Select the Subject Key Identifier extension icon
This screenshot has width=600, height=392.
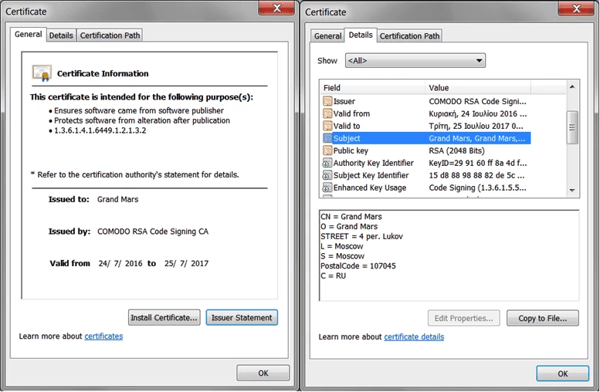click(x=327, y=175)
